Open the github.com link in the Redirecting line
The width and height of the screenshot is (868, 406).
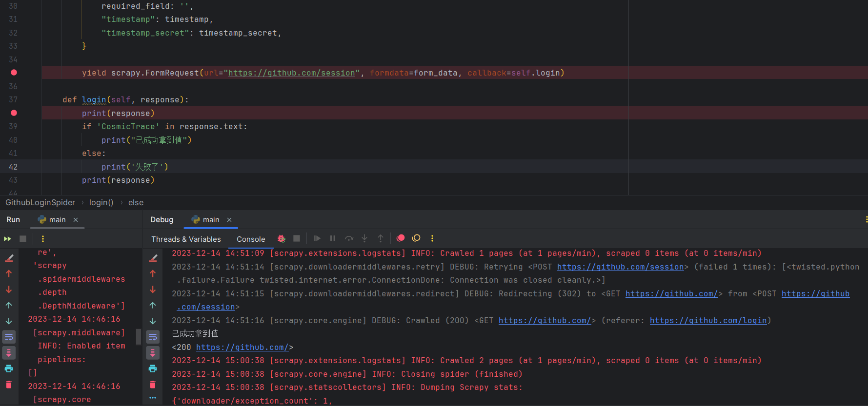[x=672, y=294]
